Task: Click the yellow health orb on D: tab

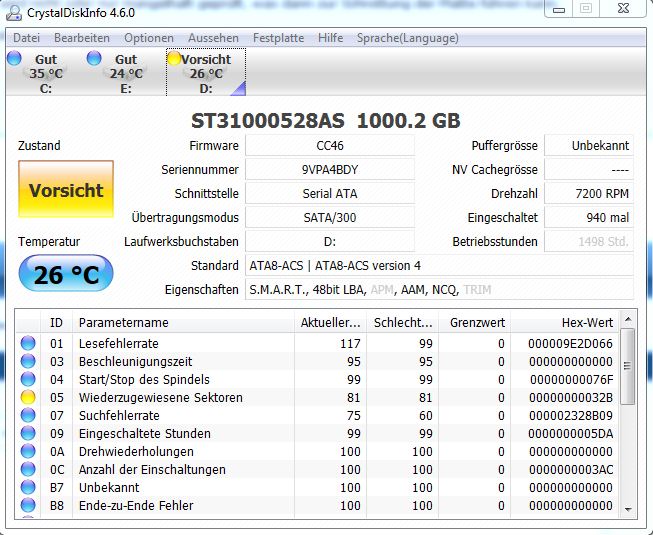Action: coord(174,58)
